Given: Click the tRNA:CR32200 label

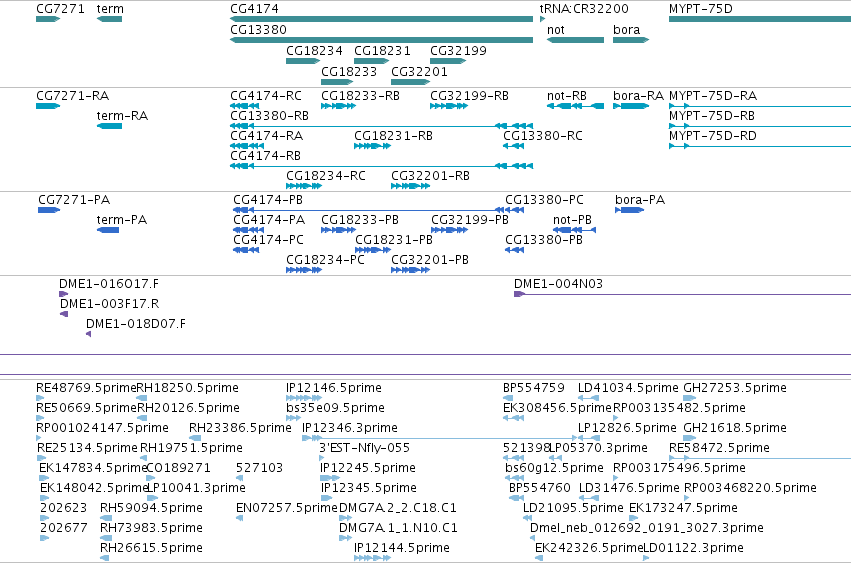Looking at the screenshot, I should (x=584, y=9).
